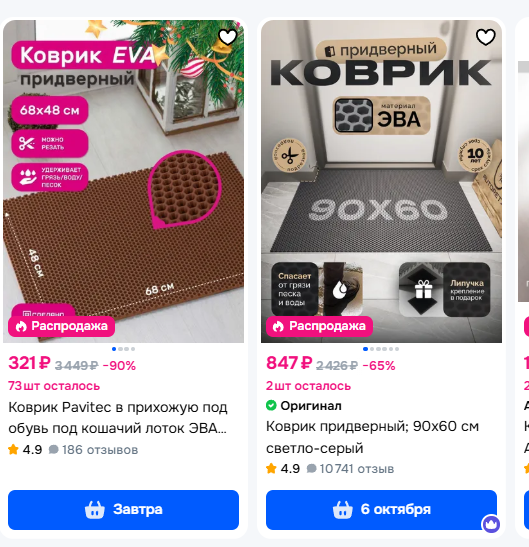This screenshot has width=529, height=547.
Task: Click basket icon on Завтра button
Action: pos(95,510)
